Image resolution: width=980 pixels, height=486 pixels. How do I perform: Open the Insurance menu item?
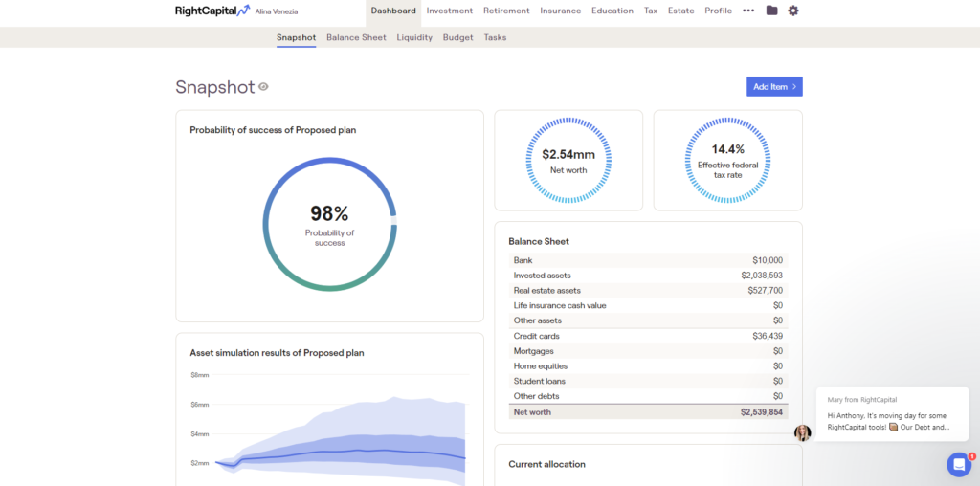tap(561, 11)
